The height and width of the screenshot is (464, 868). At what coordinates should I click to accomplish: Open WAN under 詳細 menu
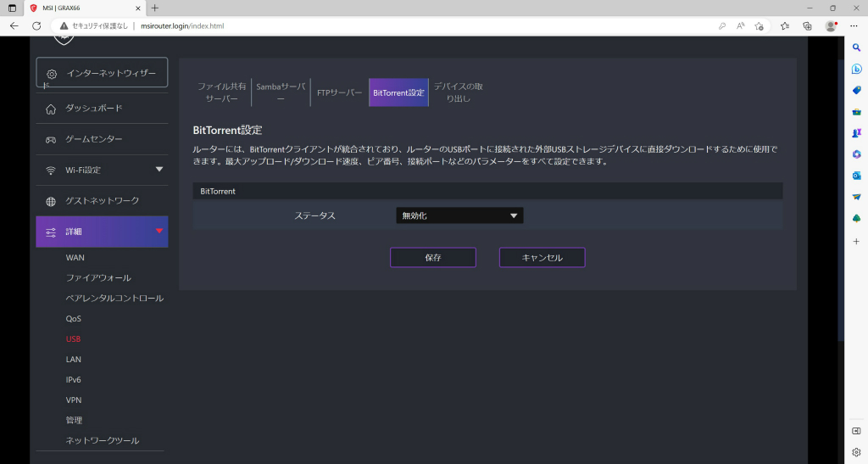[75, 258]
